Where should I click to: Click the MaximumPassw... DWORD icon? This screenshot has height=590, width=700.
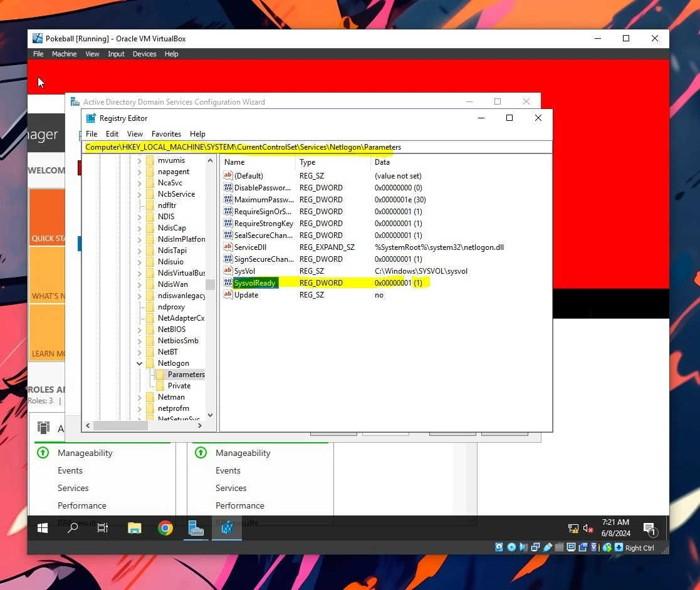coord(228,200)
